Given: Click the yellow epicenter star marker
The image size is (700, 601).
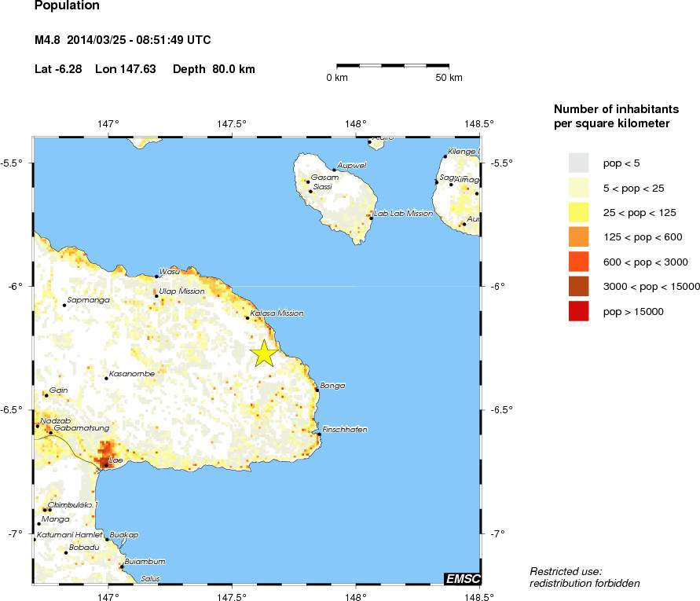Looking at the screenshot, I should point(264,354).
